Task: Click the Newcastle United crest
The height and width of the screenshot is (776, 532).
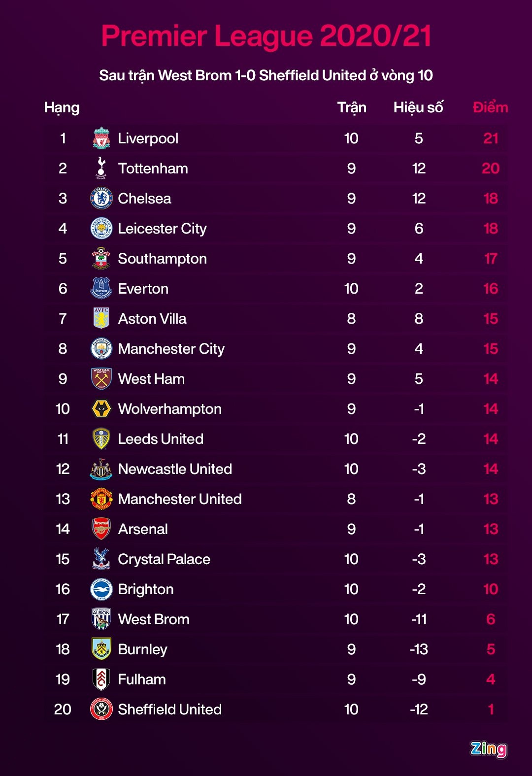Action: pyautogui.click(x=101, y=469)
